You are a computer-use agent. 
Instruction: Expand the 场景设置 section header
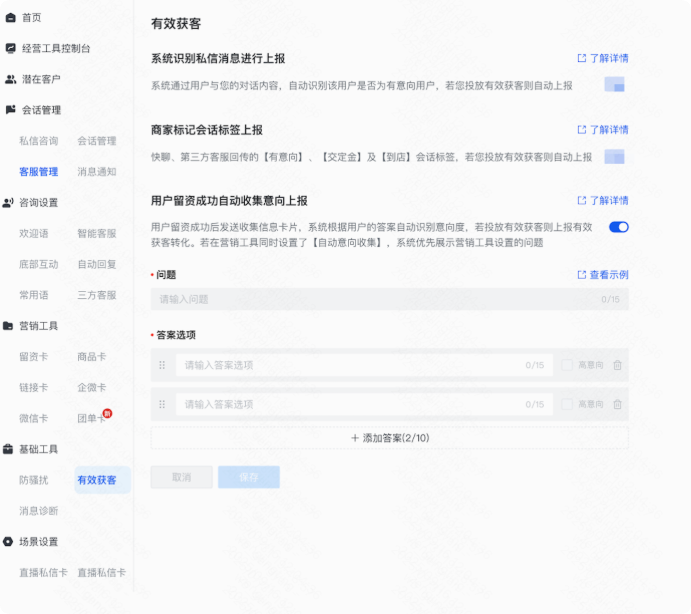click(39, 542)
